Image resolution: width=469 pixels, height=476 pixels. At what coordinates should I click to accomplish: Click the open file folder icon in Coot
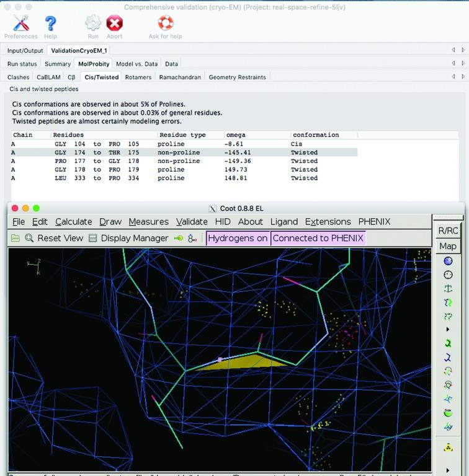pos(16,238)
